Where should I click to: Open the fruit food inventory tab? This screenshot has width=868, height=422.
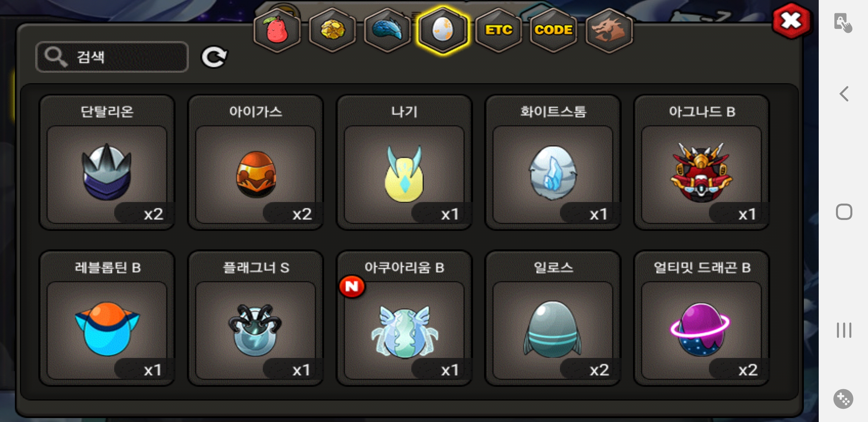[277, 30]
